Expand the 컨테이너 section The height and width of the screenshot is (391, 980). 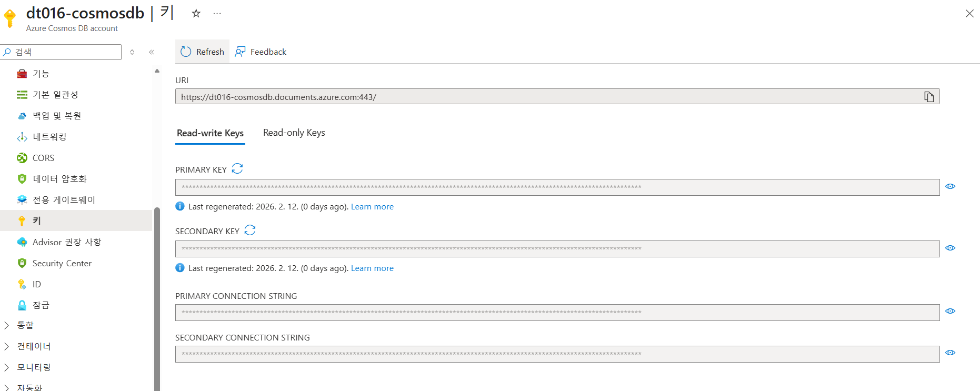pos(7,346)
